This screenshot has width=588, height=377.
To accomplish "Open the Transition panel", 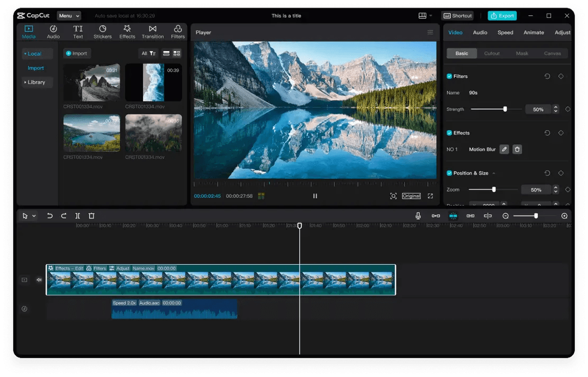I will click(152, 31).
